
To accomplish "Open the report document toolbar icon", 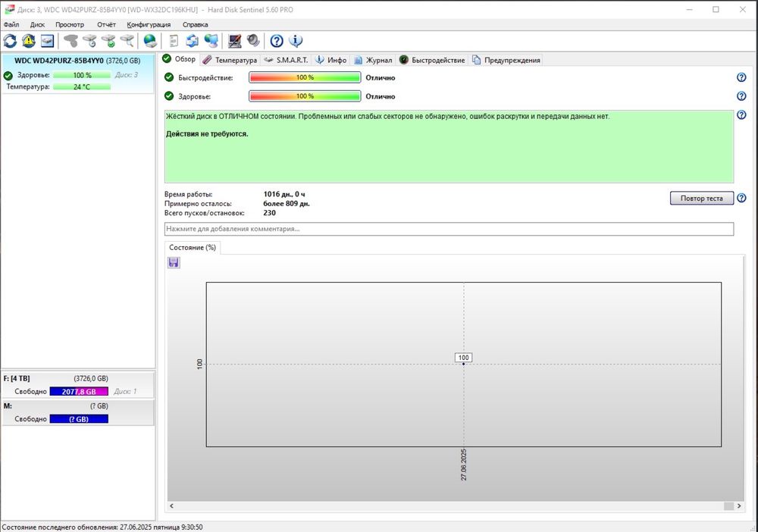I will pyautogui.click(x=174, y=41).
